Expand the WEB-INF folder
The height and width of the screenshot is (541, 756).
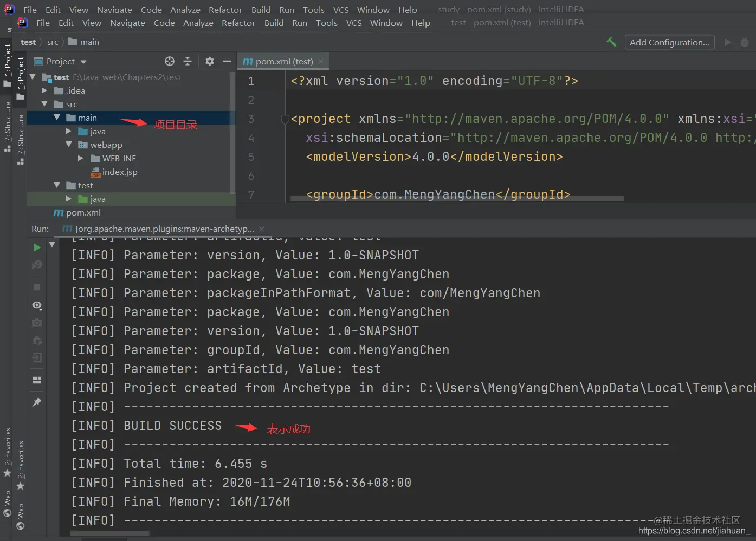[x=81, y=158]
